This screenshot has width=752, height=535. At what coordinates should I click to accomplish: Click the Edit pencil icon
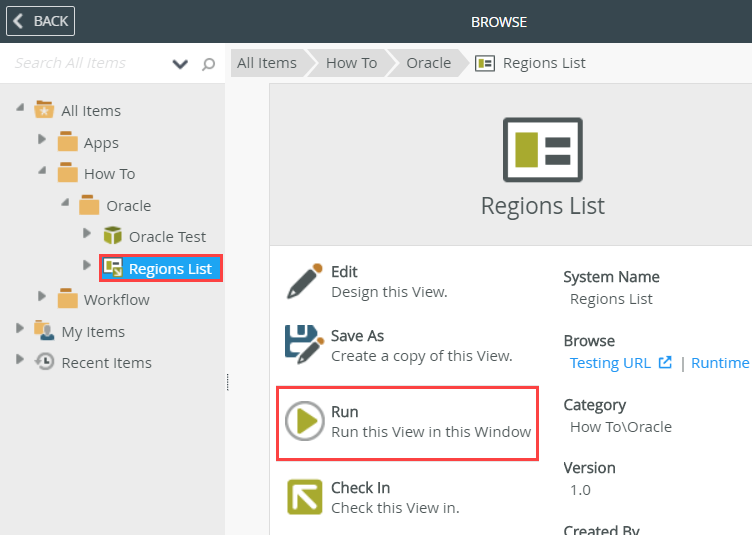305,281
